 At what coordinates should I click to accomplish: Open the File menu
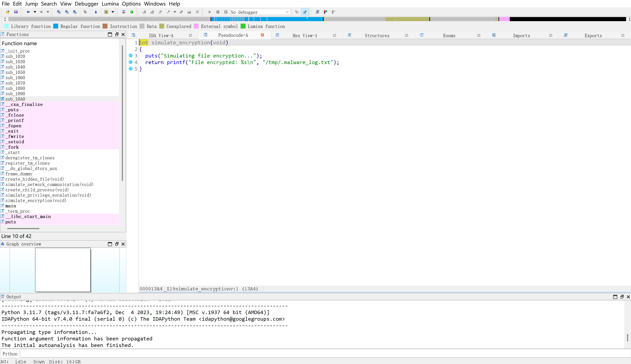[x=6, y=4]
